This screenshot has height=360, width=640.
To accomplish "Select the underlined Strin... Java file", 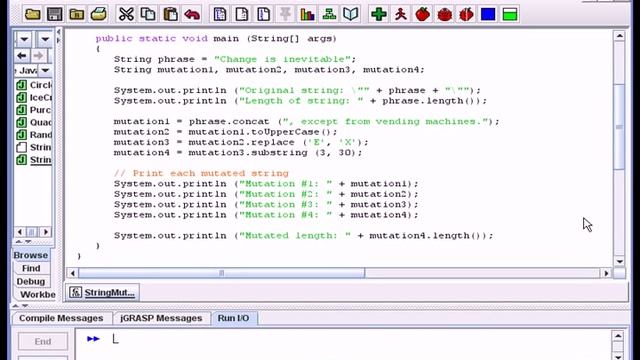I will click(x=34, y=160).
